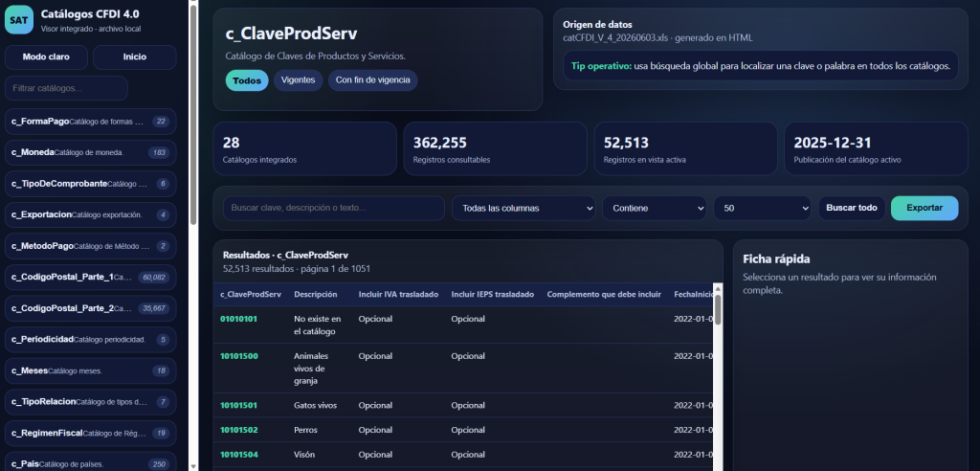980x471 pixels.
Task: Open the c_CodigoPostal_Parte_2 catalog
Action: (x=91, y=308)
